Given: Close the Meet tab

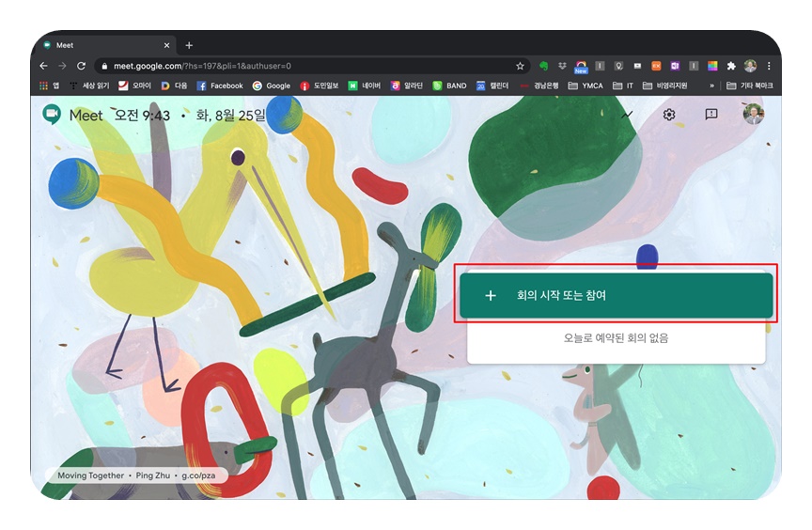Looking at the screenshot, I should [166, 45].
